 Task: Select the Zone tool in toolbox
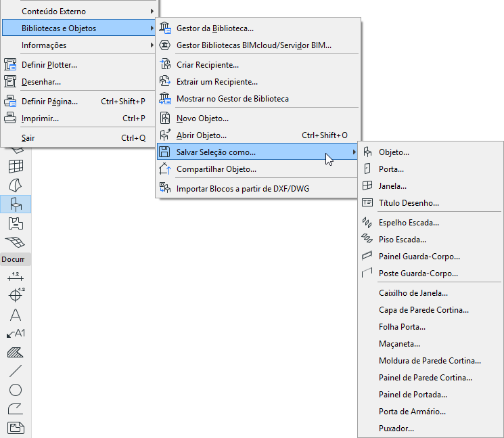click(x=16, y=223)
